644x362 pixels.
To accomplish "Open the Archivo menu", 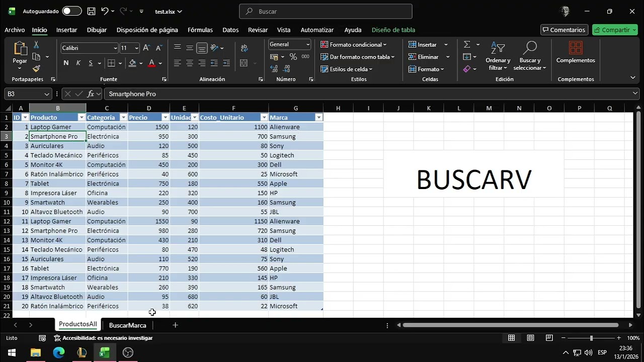I will click(15, 30).
